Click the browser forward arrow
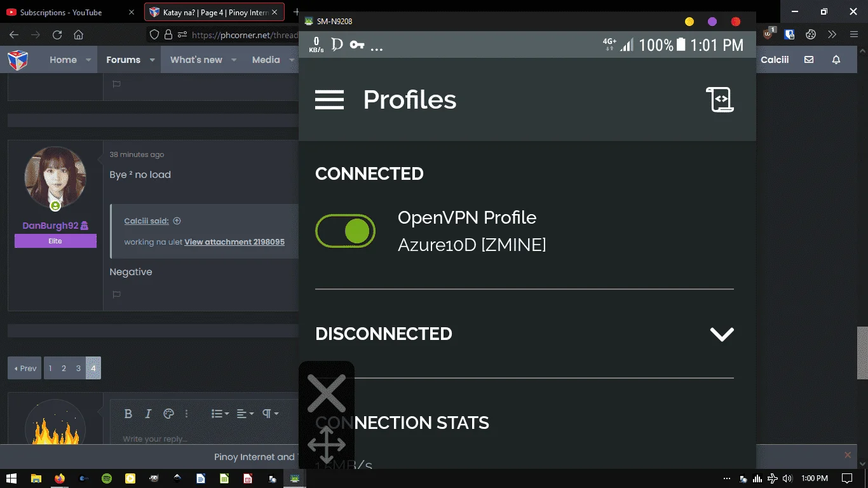The width and height of the screenshot is (868, 488). 36,35
